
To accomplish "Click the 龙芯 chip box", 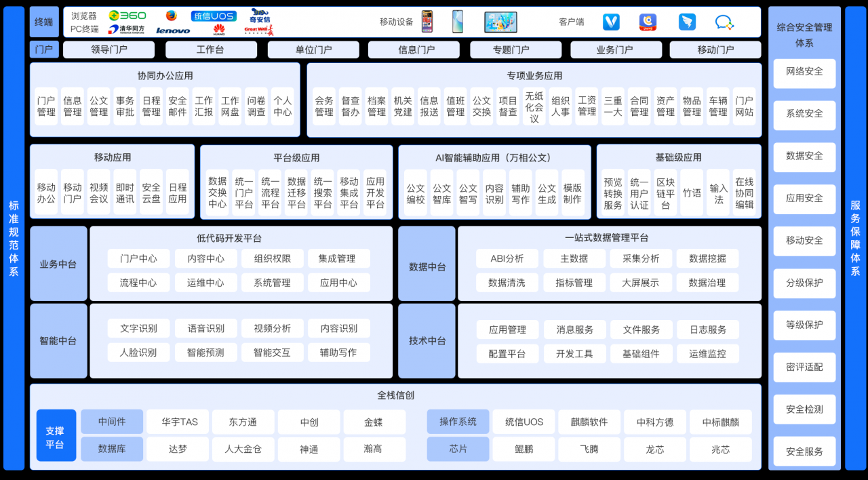I will click(654, 449).
